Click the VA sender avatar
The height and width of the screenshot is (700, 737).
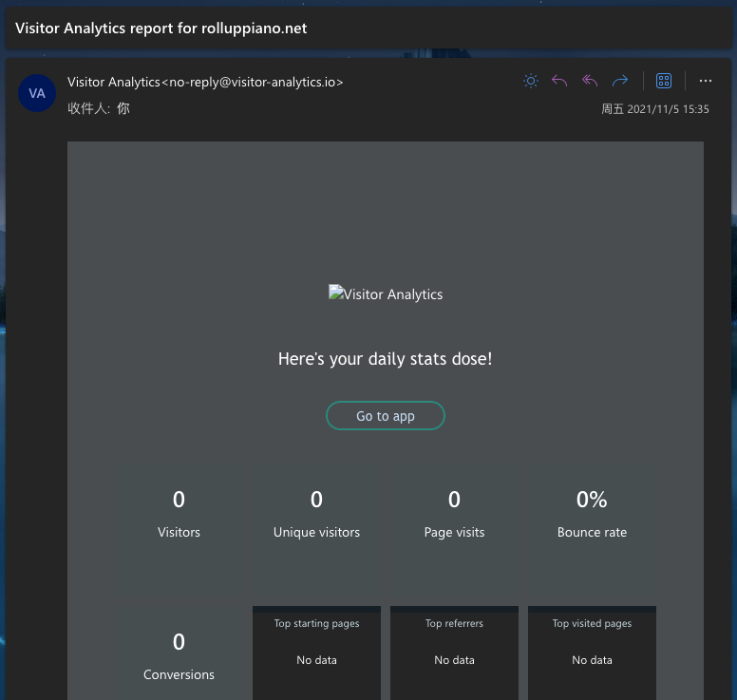[37, 93]
